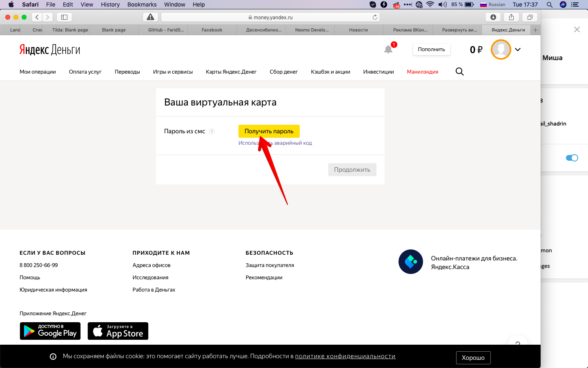Click the Safari downloads icon
588x368 pixels.
[493, 17]
